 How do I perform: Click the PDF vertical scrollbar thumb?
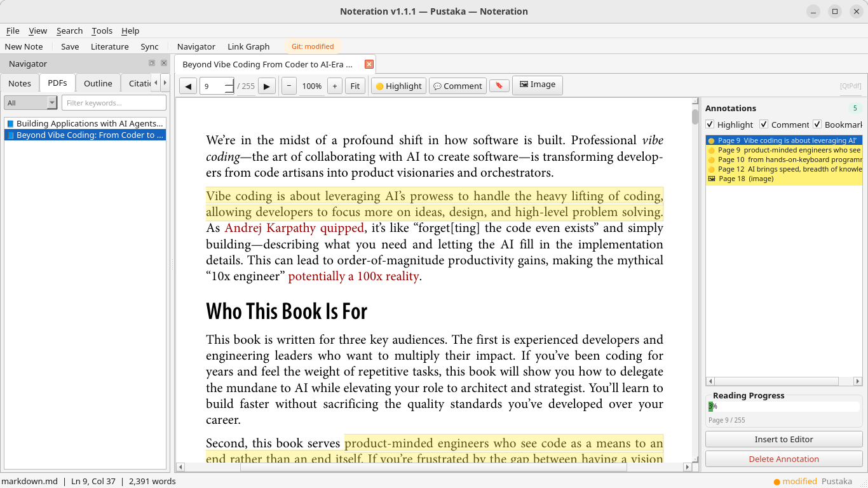coord(695,116)
